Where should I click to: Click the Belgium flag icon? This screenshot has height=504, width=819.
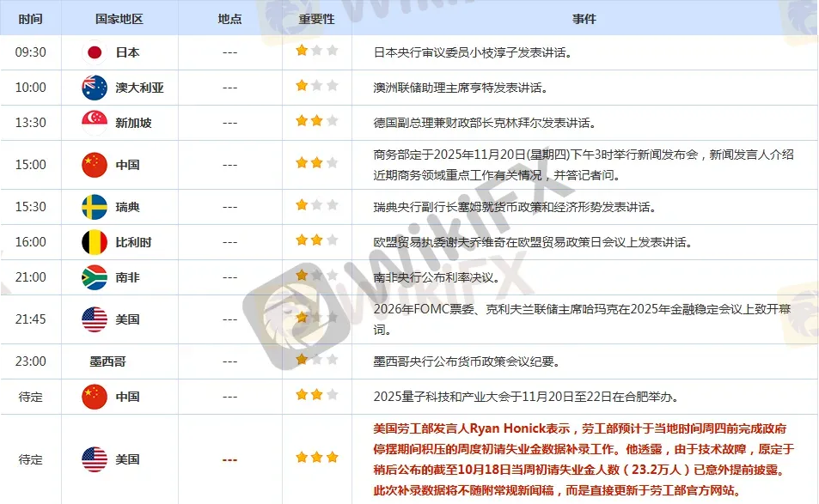click(x=94, y=242)
